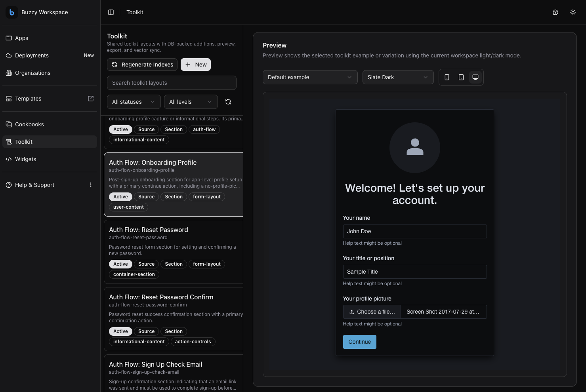Viewport: 586px width, 392px height.
Task: Select Auth Flow: Reset Password Confirm card
Action: tap(174, 319)
